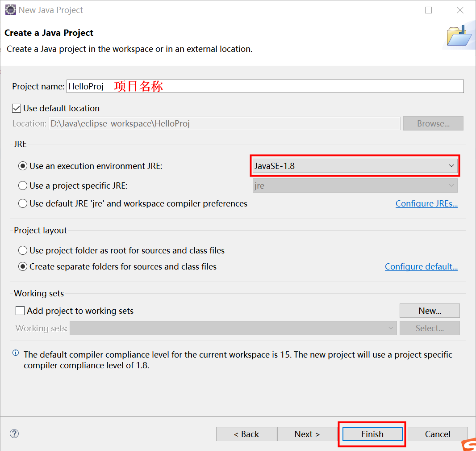The width and height of the screenshot is (476, 451).
Task: Click the Finish button
Action: click(x=372, y=434)
